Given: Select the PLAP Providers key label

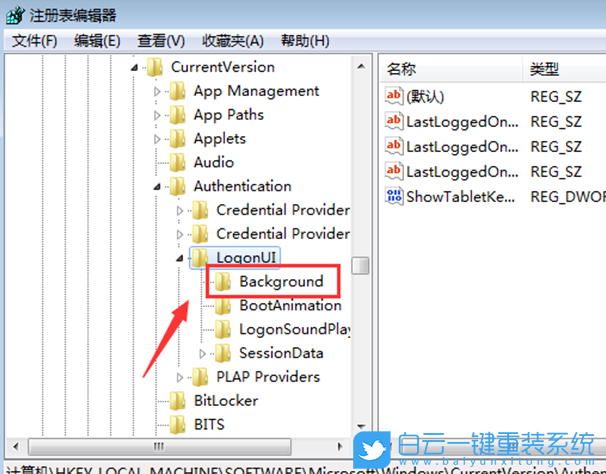Looking at the screenshot, I should pyautogui.click(x=268, y=377).
